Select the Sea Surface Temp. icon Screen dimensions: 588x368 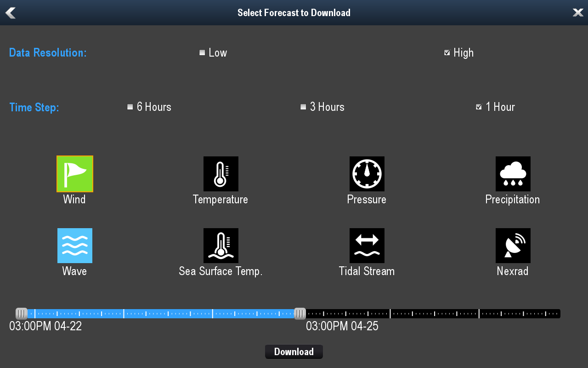pyautogui.click(x=221, y=246)
